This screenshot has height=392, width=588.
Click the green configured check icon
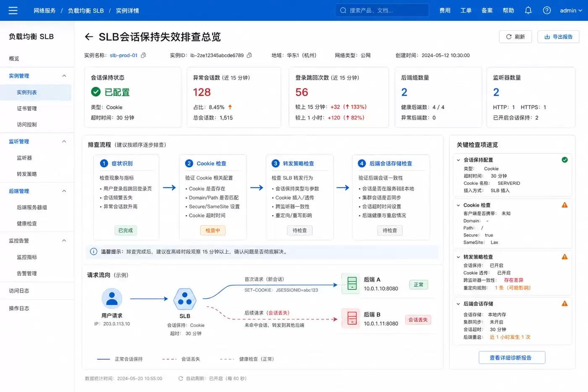pyautogui.click(x=96, y=92)
